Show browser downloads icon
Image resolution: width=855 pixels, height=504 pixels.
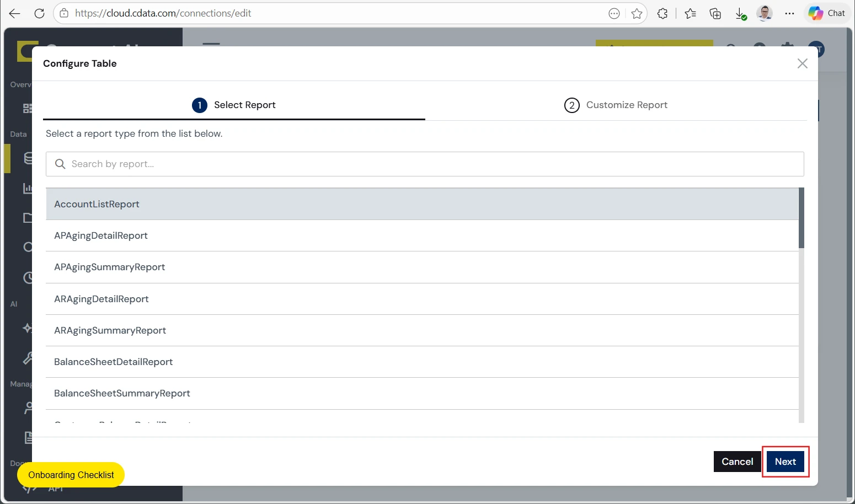tap(741, 14)
